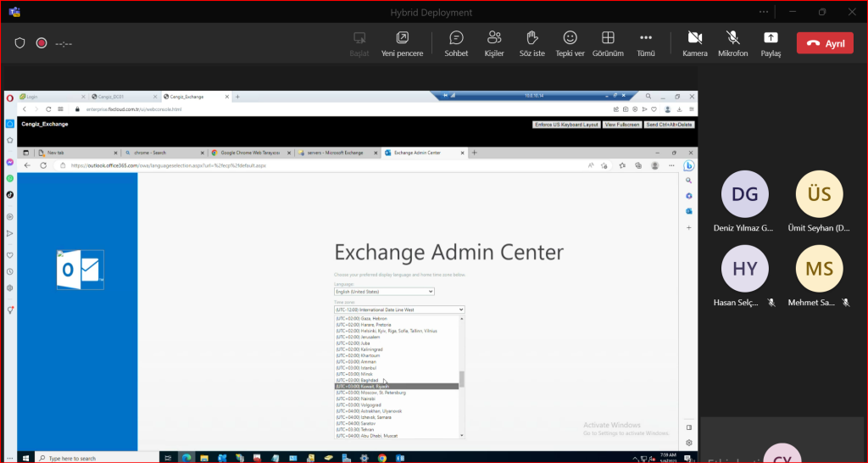Leave the meeting with Ayrıl

[825, 43]
